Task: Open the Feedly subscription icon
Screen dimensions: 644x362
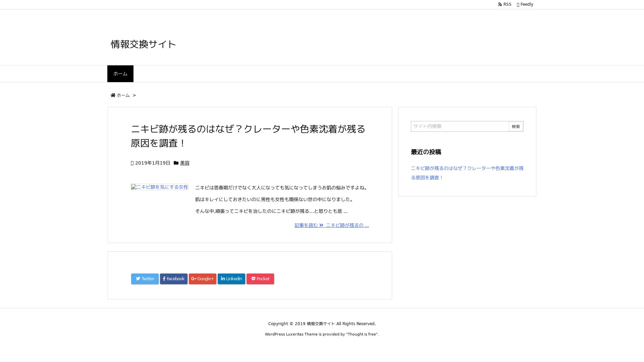Action: point(519,4)
